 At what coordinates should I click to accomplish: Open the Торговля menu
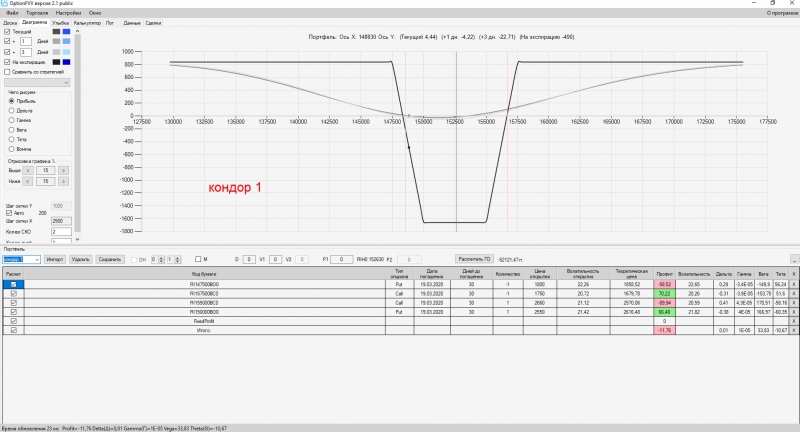click(x=37, y=13)
